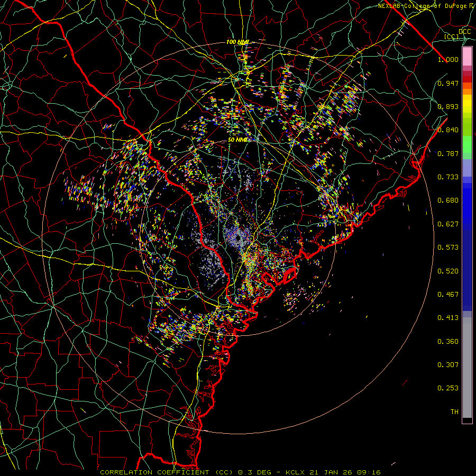
Task: Click the 0.840 legend value
Action: (x=448, y=130)
